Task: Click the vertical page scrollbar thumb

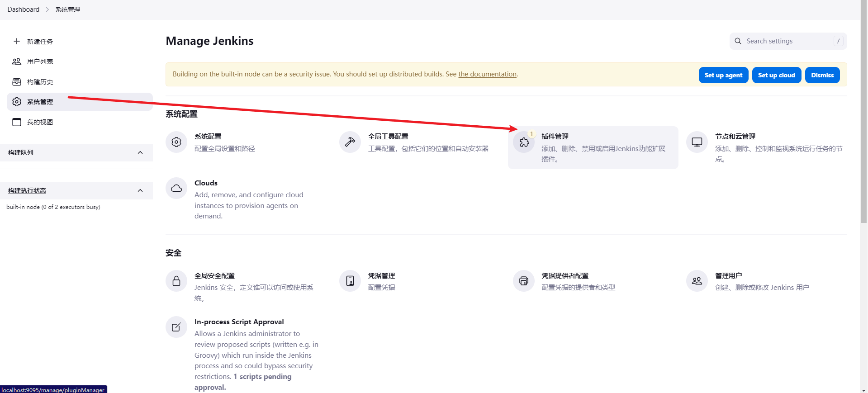Action: pos(864,112)
